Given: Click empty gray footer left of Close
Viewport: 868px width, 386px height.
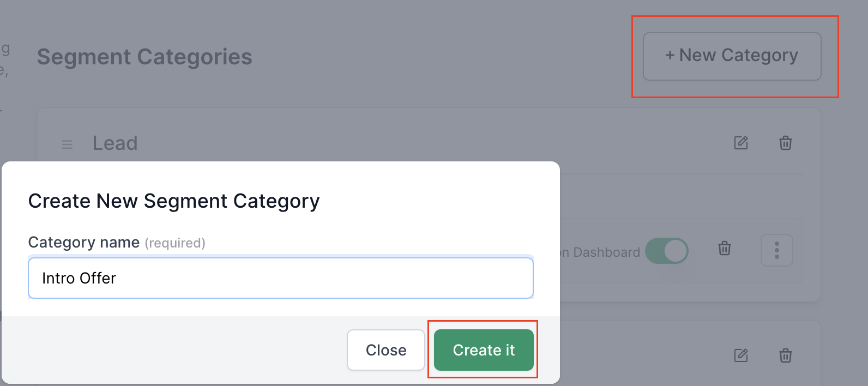Looking at the screenshot, I should (174, 350).
